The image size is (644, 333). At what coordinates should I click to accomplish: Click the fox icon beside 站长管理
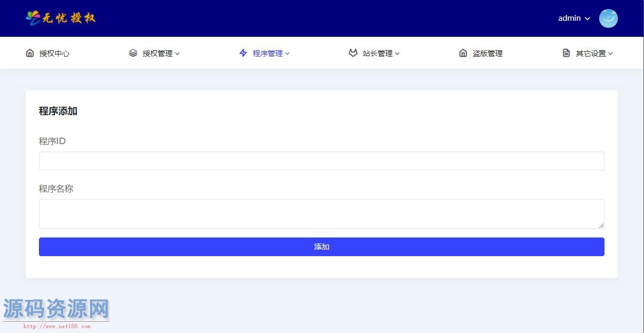[x=353, y=53]
